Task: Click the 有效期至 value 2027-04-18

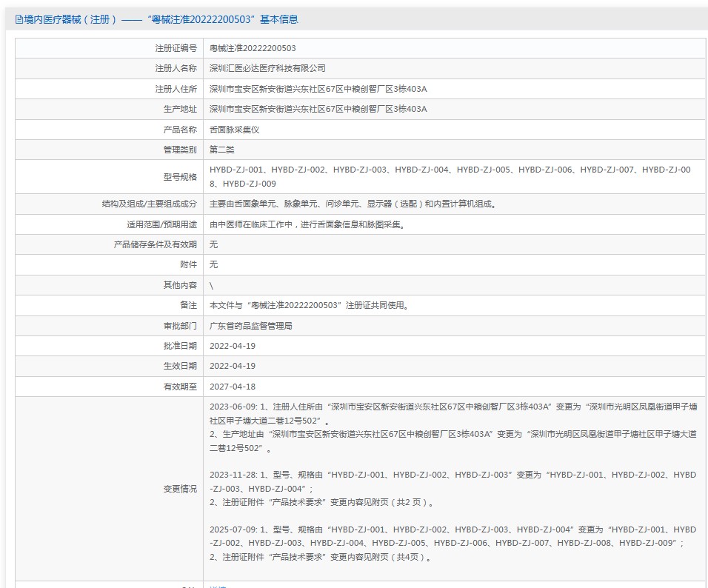Action: (x=233, y=387)
